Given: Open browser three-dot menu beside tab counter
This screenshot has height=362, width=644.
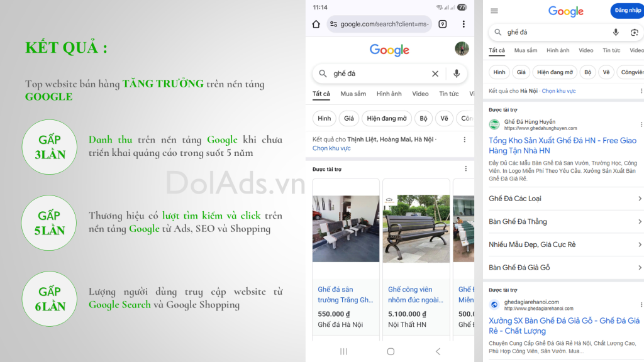Looking at the screenshot, I should (464, 25).
